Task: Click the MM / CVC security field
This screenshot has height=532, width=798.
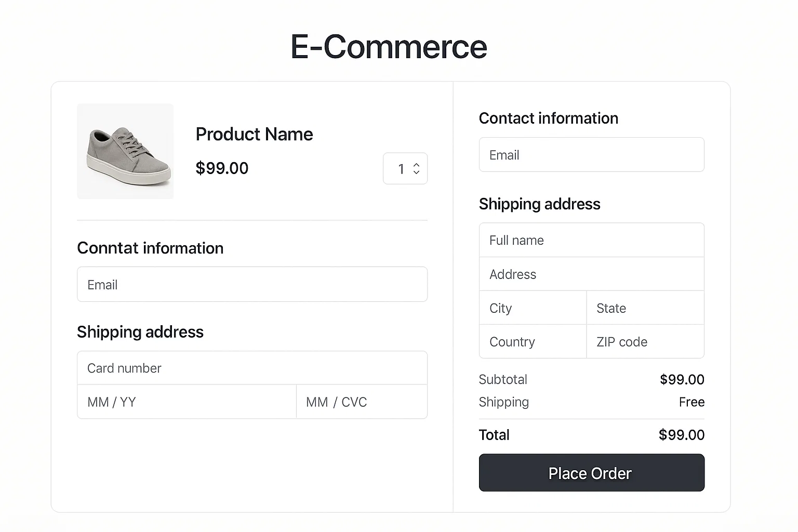Action: pyautogui.click(x=362, y=402)
